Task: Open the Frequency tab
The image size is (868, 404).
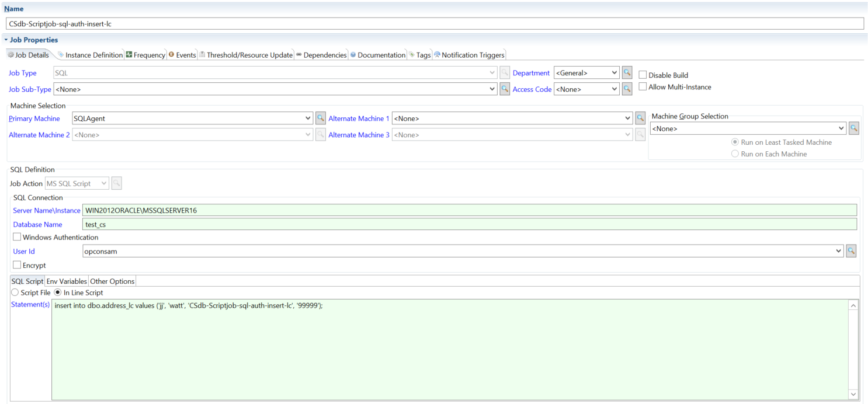Action: click(146, 55)
